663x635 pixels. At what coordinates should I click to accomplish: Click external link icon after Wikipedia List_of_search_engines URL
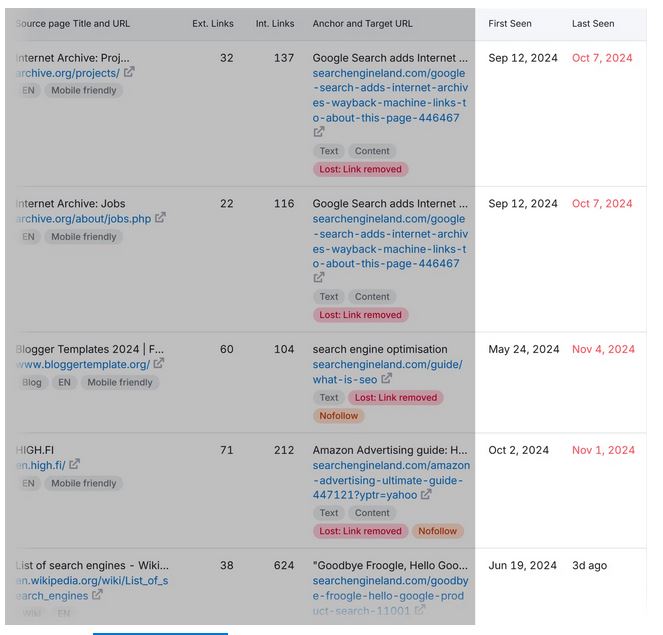[97, 595]
